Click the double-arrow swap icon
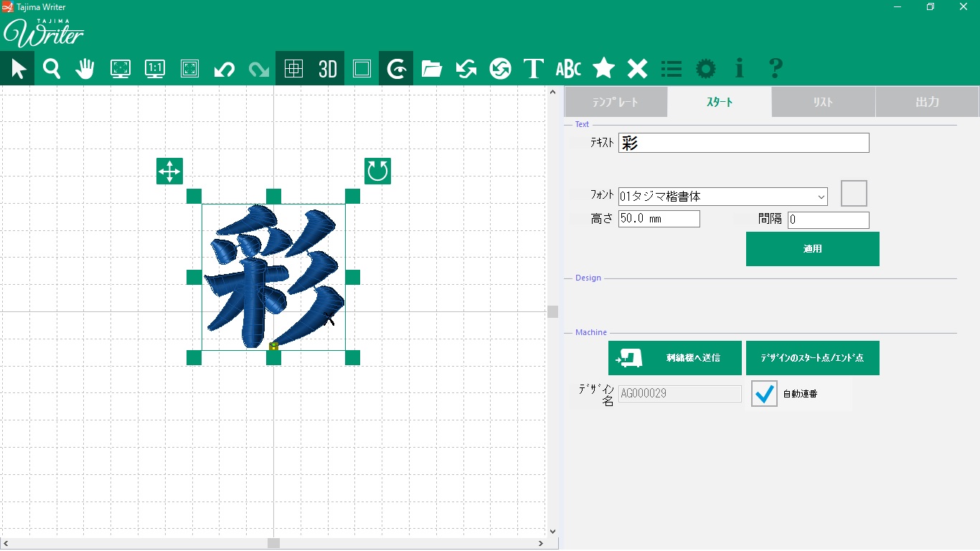This screenshot has width=980, height=551. (x=466, y=68)
